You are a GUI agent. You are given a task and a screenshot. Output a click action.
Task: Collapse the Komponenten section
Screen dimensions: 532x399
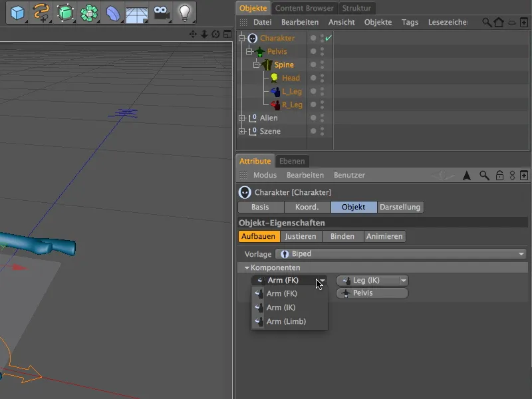(247, 268)
